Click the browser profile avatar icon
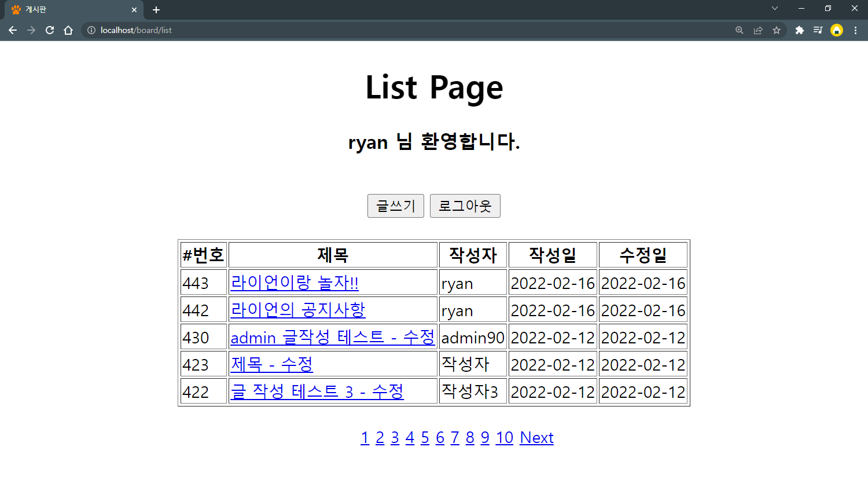The image size is (868, 498). [x=837, y=30]
